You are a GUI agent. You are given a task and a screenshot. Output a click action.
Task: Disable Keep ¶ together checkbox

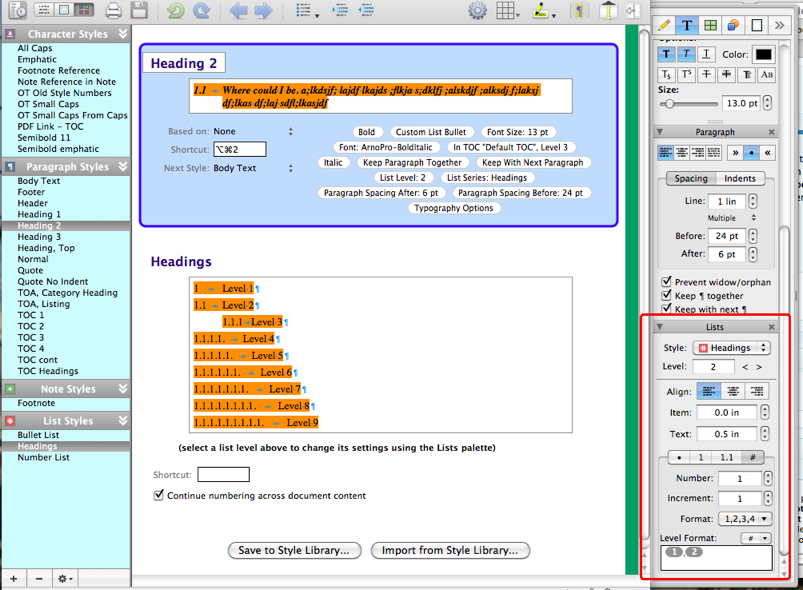[x=667, y=296]
